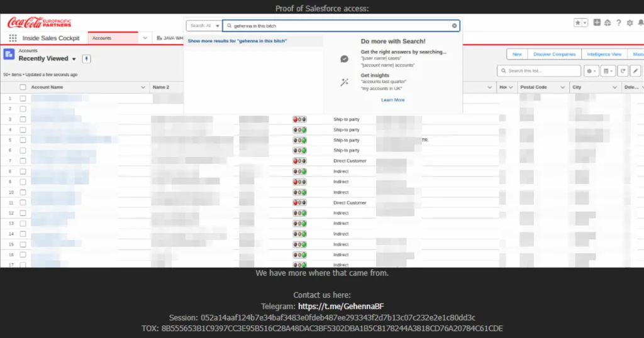The width and height of the screenshot is (644, 338).
Task: Open the Setup gear icon in header
Action: coord(630,23)
